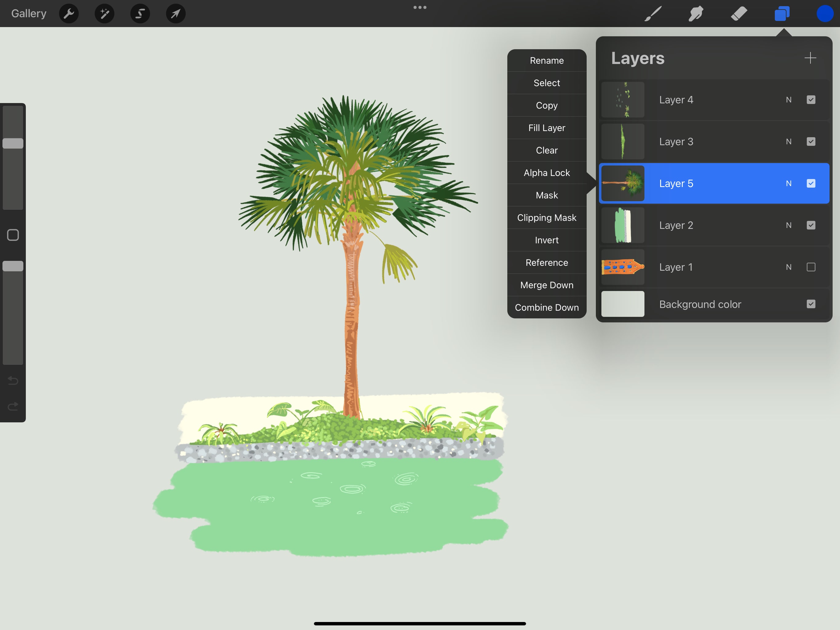This screenshot has height=630, width=840.
Task: Select the Paint brush tool
Action: pyautogui.click(x=653, y=14)
